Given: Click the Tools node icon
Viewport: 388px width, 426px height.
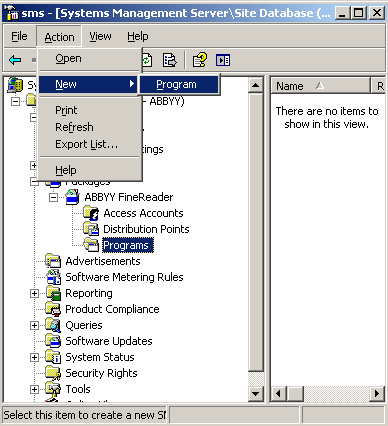Looking at the screenshot, I should tap(53, 389).
